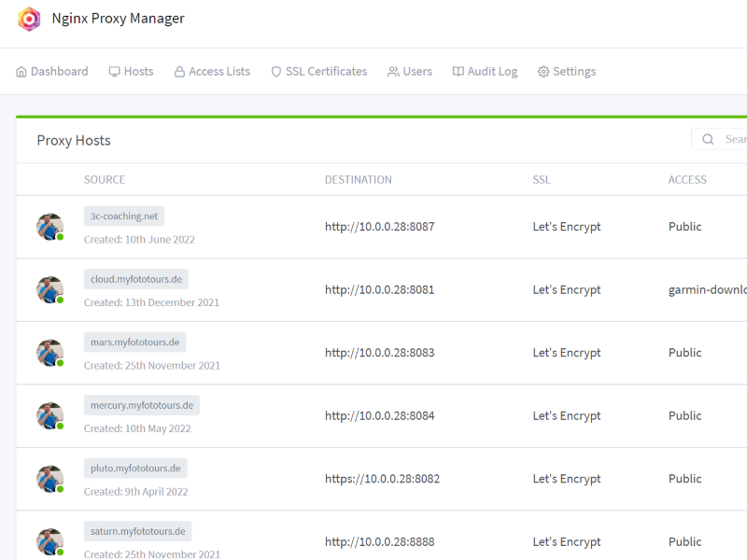Click Let's Encrypt in the saturn.myfototours.de row
This screenshot has width=747, height=560.
[567, 542]
